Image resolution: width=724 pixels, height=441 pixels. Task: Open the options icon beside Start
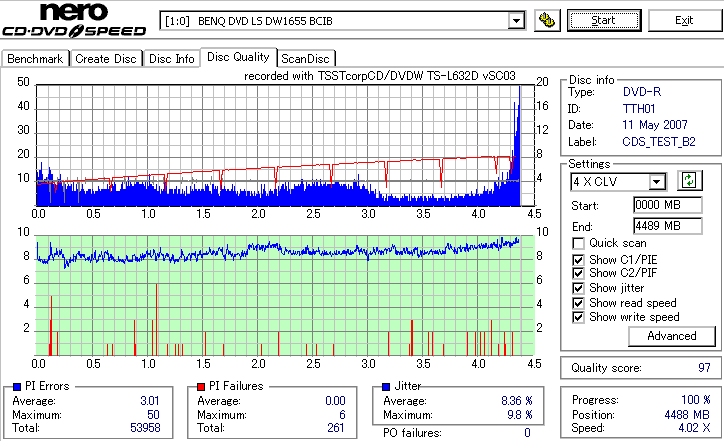(547, 20)
